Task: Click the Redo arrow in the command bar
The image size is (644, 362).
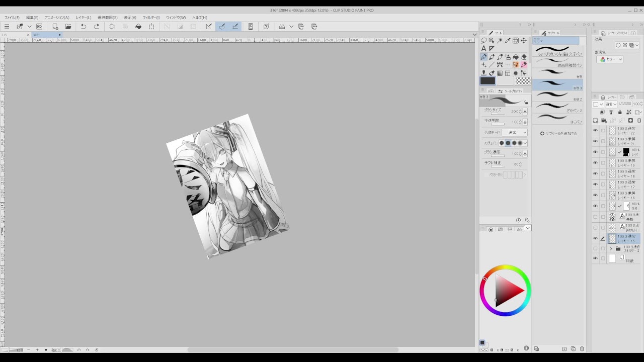Action: (x=97, y=27)
